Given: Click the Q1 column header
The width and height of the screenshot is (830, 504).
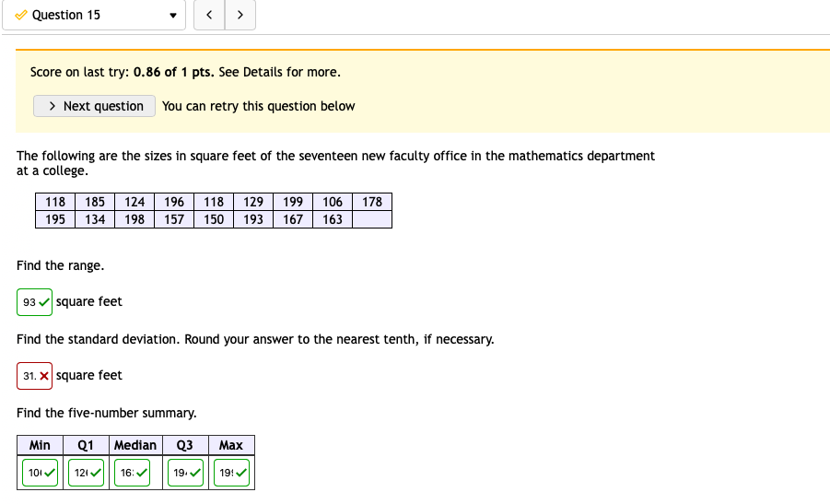Looking at the screenshot, I should point(86,445).
